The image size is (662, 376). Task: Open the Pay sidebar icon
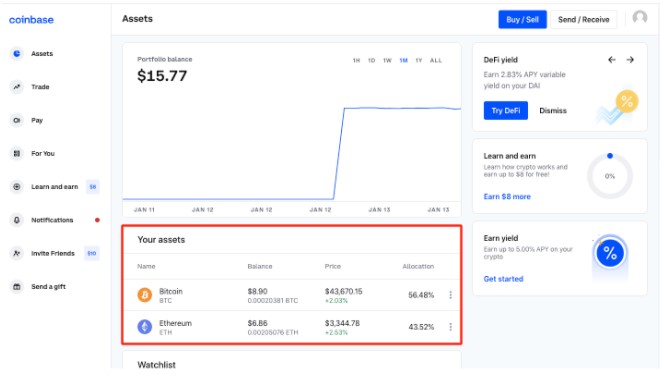[x=16, y=120]
